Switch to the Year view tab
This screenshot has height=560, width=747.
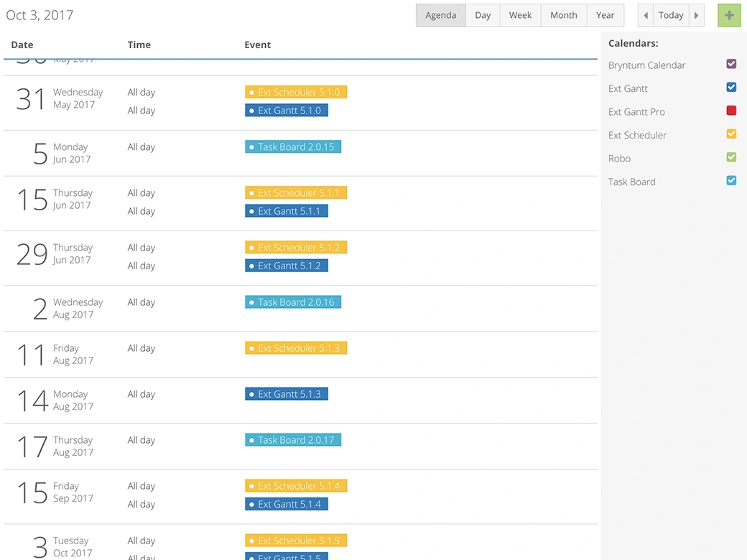pyautogui.click(x=605, y=15)
